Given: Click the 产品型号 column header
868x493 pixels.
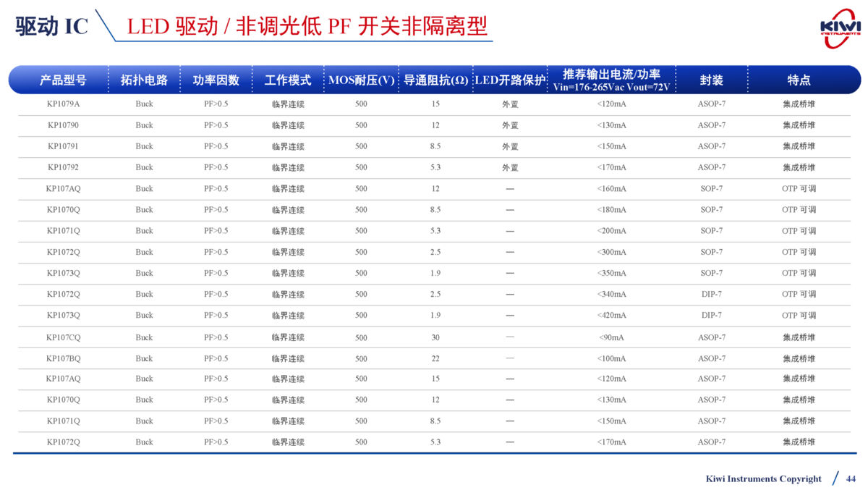Looking at the screenshot, I should (63, 80).
